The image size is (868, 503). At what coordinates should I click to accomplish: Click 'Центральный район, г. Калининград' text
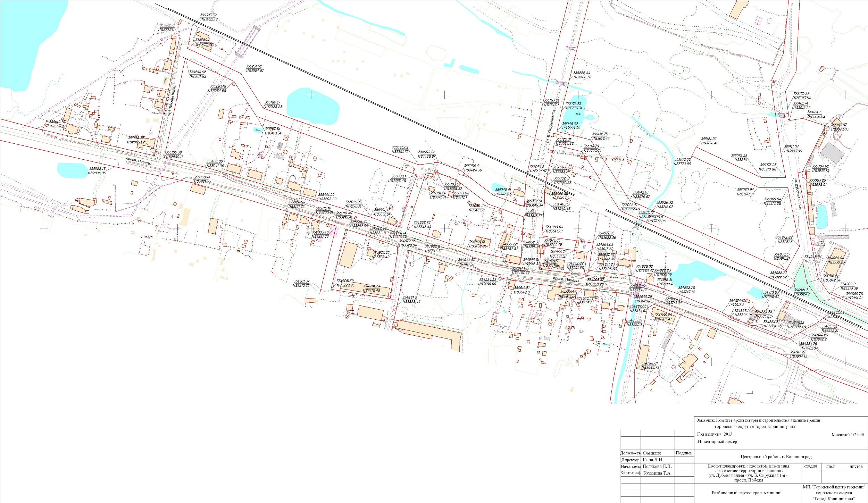pyautogui.click(x=776, y=457)
